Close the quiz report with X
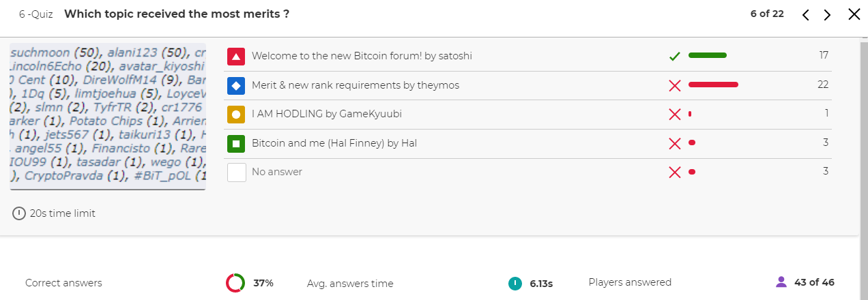This screenshot has width=868, height=300. pyautogui.click(x=854, y=14)
